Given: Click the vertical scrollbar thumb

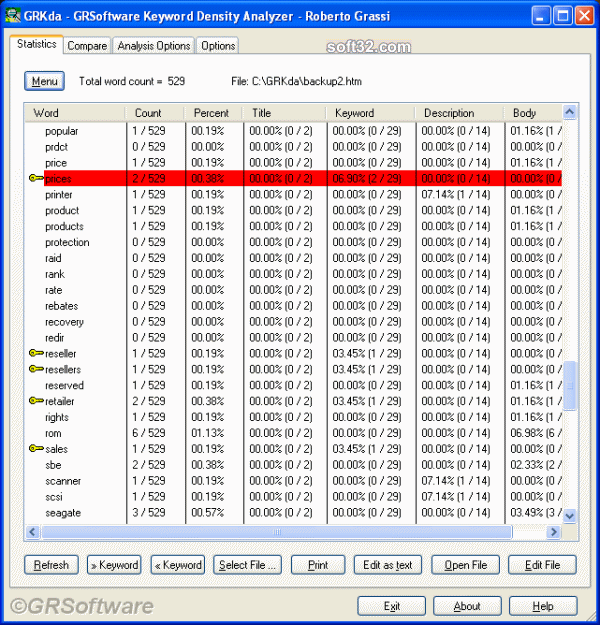Looking at the screenshot, I should point(570,385).
